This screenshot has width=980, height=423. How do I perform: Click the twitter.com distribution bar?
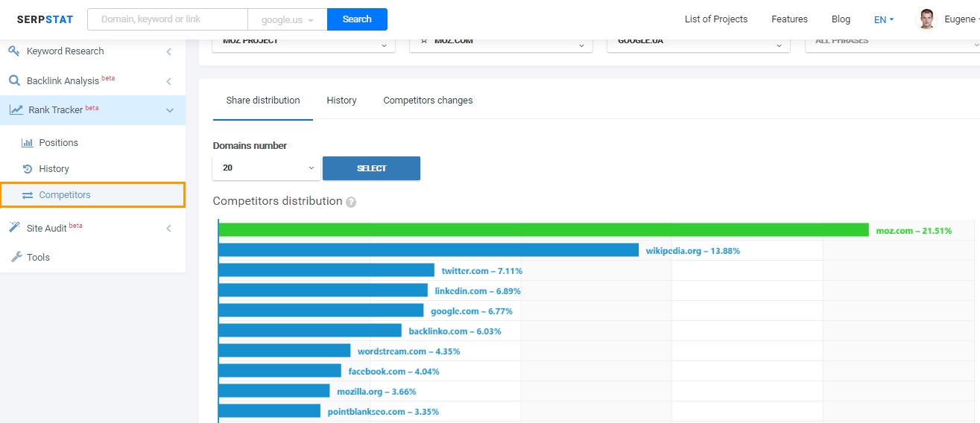326,270
